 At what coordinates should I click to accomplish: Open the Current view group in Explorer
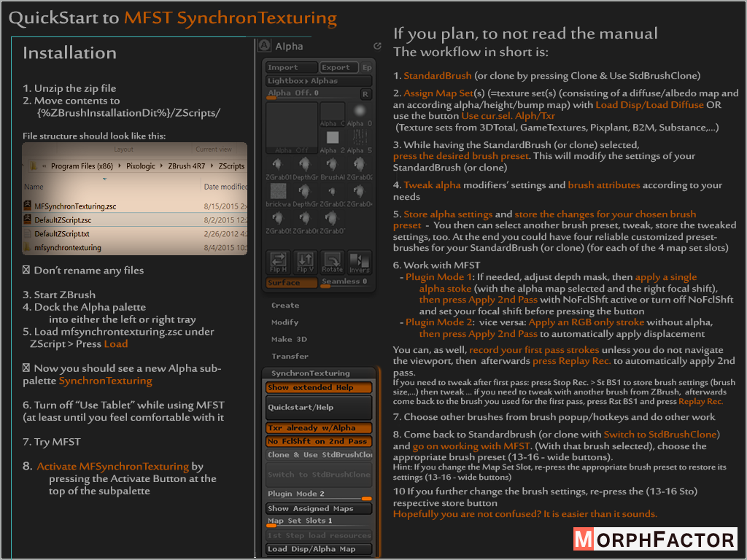tap(214, 149)
